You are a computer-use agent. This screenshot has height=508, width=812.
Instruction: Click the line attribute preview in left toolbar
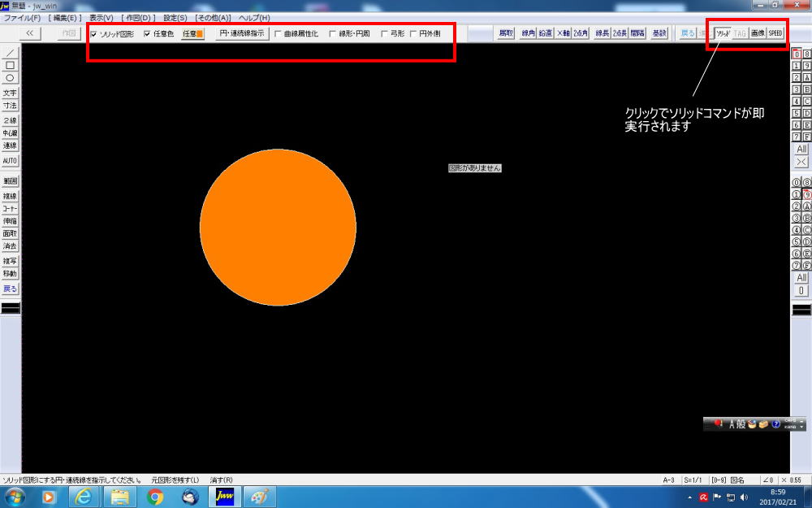click(x=11, y=308)
